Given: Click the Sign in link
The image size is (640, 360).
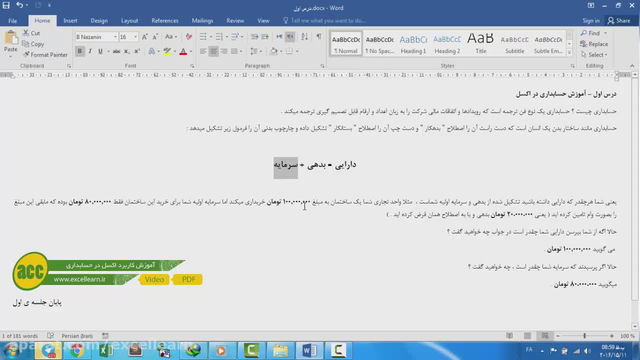Looking at the screenshot, I should click(591, 20).
